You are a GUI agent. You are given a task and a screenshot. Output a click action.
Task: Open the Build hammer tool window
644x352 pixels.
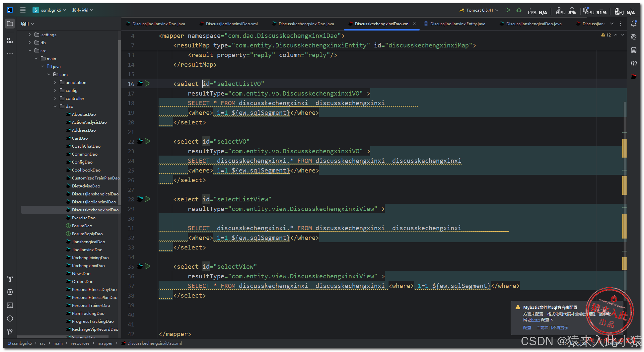coord(10,279)
